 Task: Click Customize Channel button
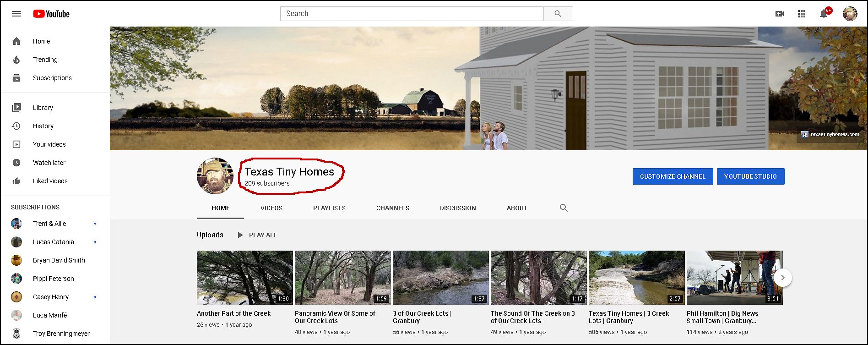click(x=673, y=176)
